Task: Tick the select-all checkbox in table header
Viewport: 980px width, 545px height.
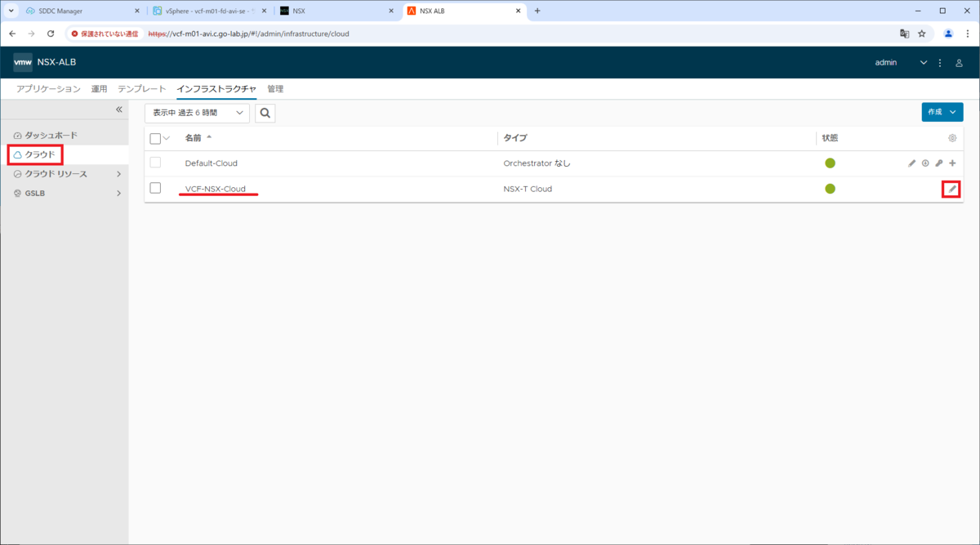Action: click(x=155, y=139)
